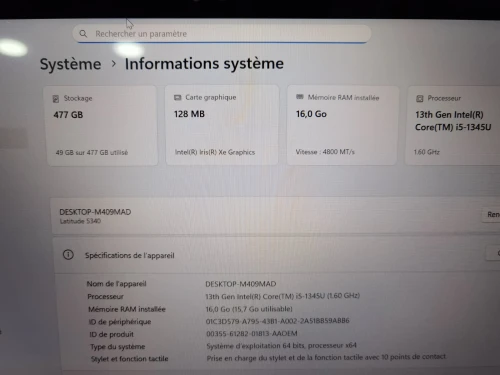Click the device ID 01C3D579-A795 value
The height and width of the screenshot is (375, 500).
278,321
